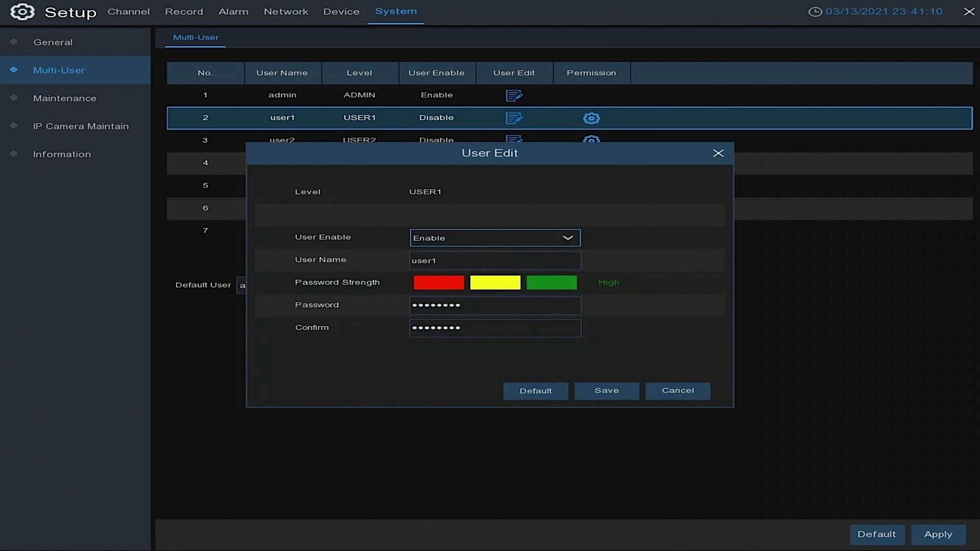Save the user edit changes
980x551 pixels.
point(606,391)
